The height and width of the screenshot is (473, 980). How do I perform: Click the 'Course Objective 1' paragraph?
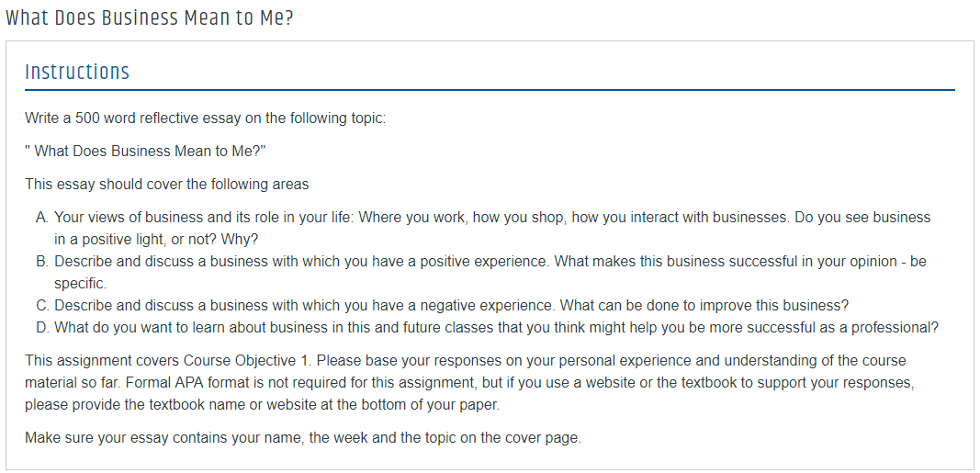(470, 382)
